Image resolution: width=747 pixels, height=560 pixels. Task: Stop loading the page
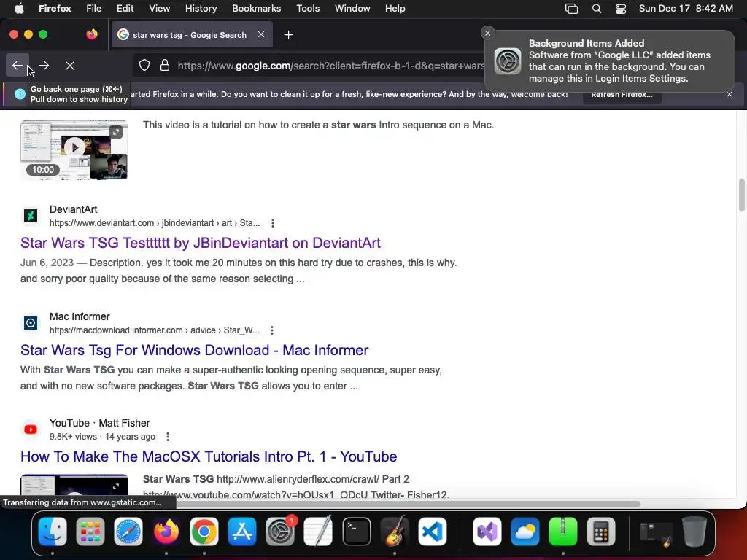[x=70, y=65]
